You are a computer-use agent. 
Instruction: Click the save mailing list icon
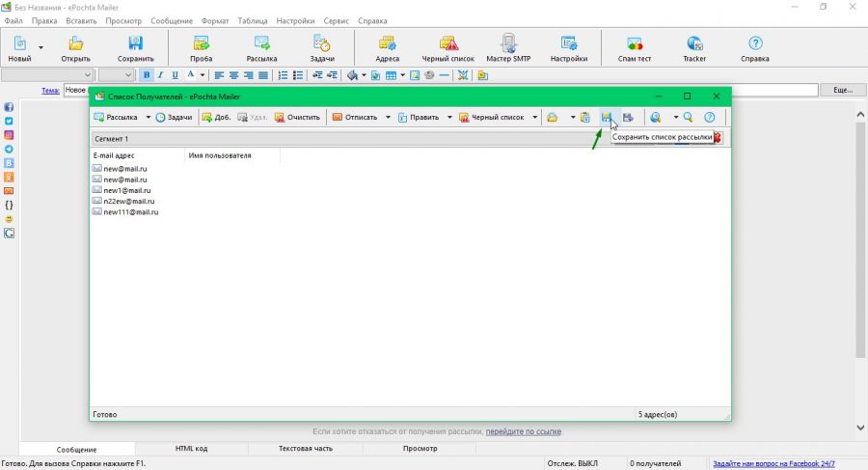click(x=607, y=117)
